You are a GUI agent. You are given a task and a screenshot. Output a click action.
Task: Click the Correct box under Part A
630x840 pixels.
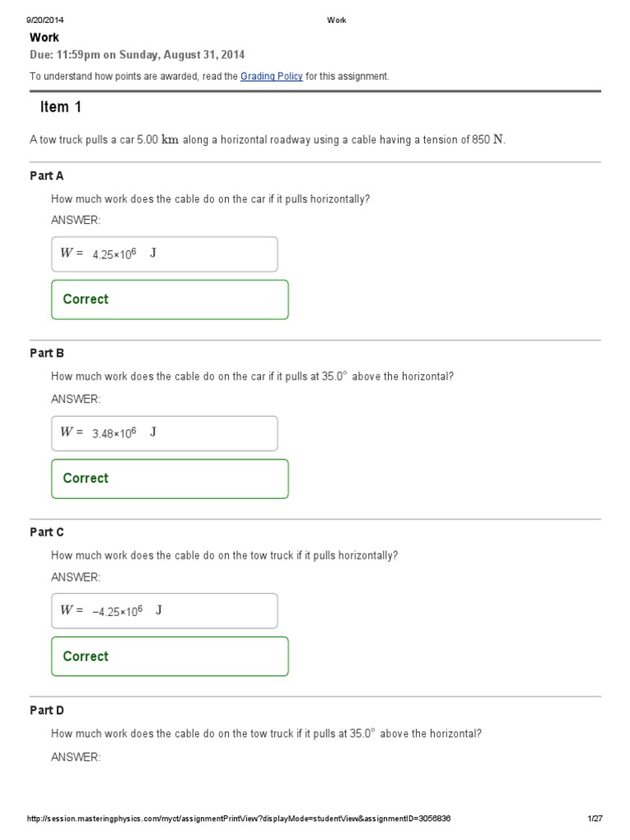pyautogui.click(x=170, y=299)
